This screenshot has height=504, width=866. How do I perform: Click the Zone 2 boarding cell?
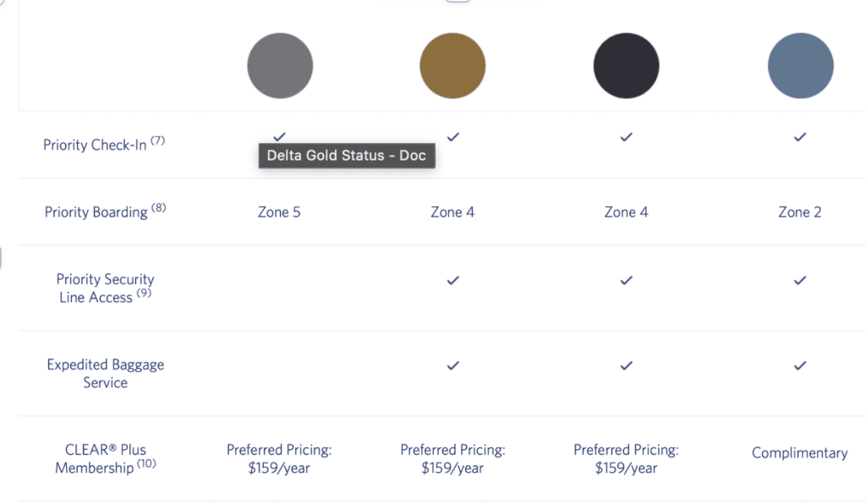(799, 212)
